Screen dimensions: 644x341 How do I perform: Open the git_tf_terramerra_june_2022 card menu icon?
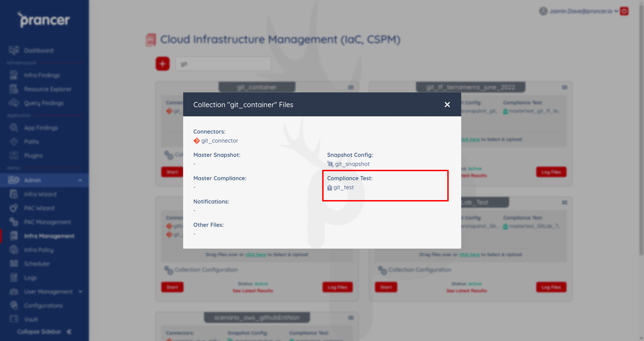pos(565,87)
